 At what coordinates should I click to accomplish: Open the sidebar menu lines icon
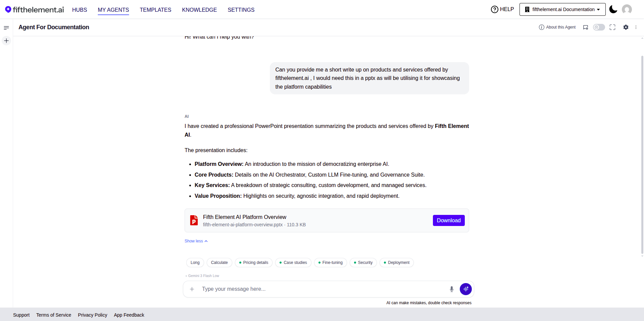[x=6, y=28]
